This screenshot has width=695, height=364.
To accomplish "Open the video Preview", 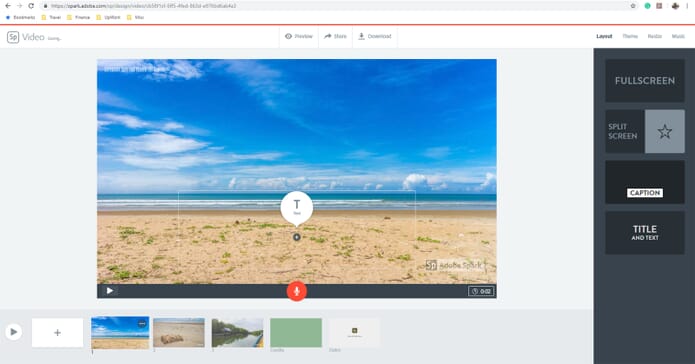I will tap(299, 36).
